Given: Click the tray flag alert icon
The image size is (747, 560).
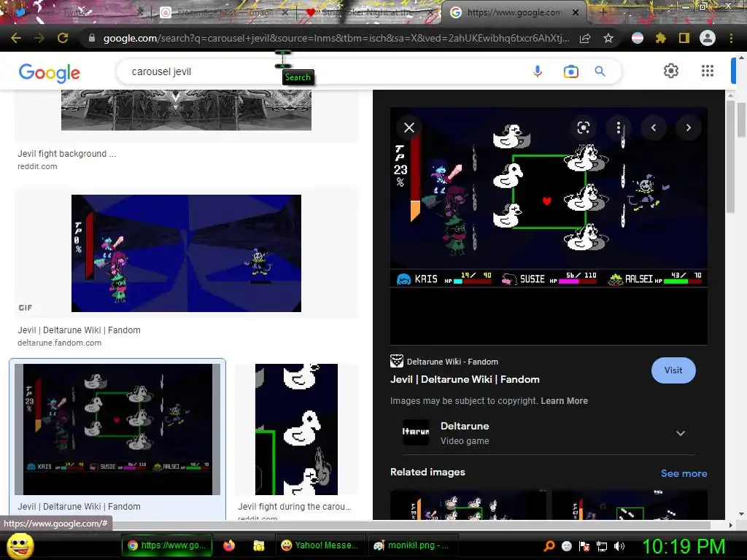Looking at the screenshot, I should tap(584, 546).
